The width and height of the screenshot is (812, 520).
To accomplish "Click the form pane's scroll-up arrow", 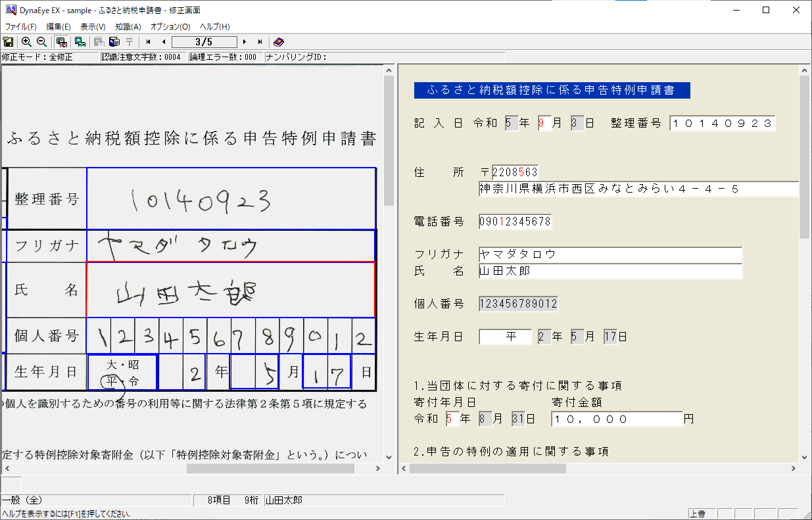I will 804,70.
